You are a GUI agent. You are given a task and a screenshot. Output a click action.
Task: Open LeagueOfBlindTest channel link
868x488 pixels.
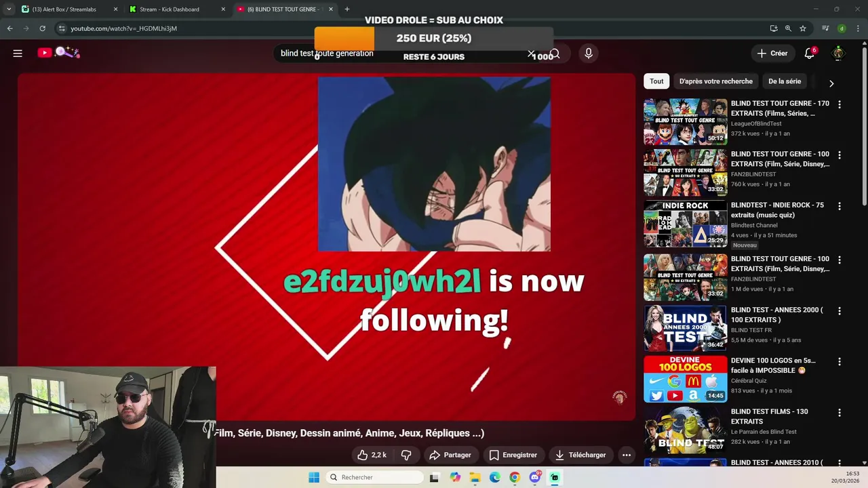(x=756, y=123)
